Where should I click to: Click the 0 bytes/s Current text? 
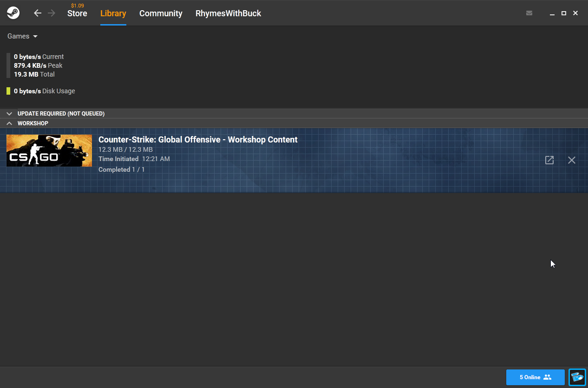tap(39, 57)
